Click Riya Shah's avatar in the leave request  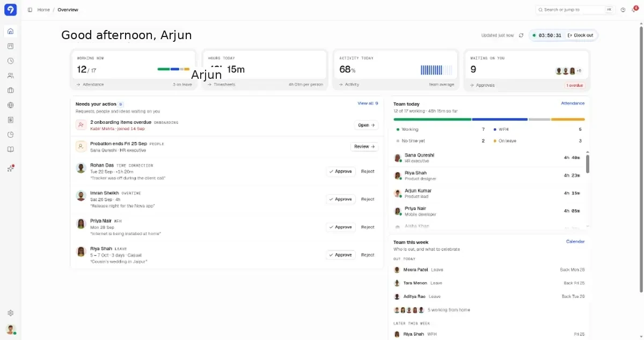pyautogui.click(x=81, y=252)
